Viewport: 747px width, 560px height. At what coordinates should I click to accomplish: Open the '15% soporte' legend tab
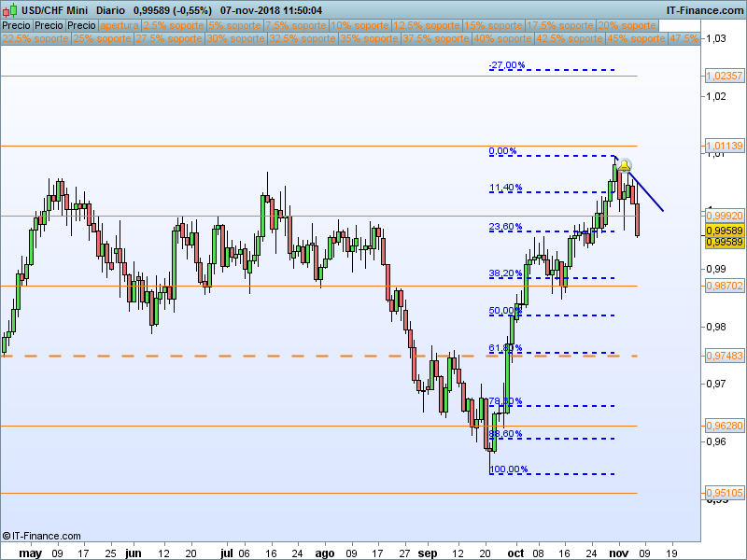(x=493, y=26)
